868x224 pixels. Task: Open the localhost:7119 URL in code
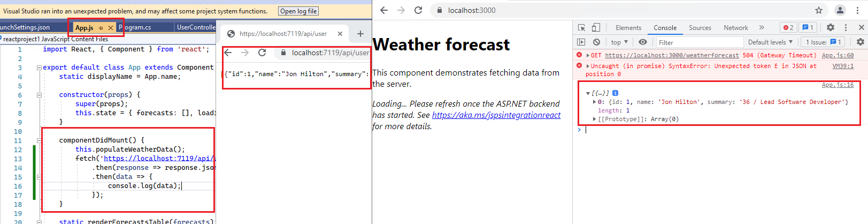(x=159, y=159)
